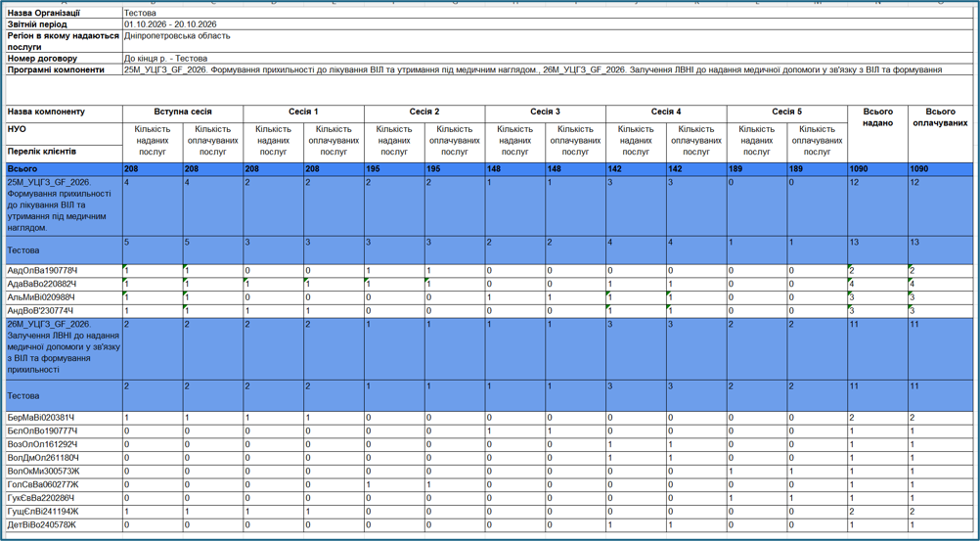Select the "Сесія 3" column header

546,113
